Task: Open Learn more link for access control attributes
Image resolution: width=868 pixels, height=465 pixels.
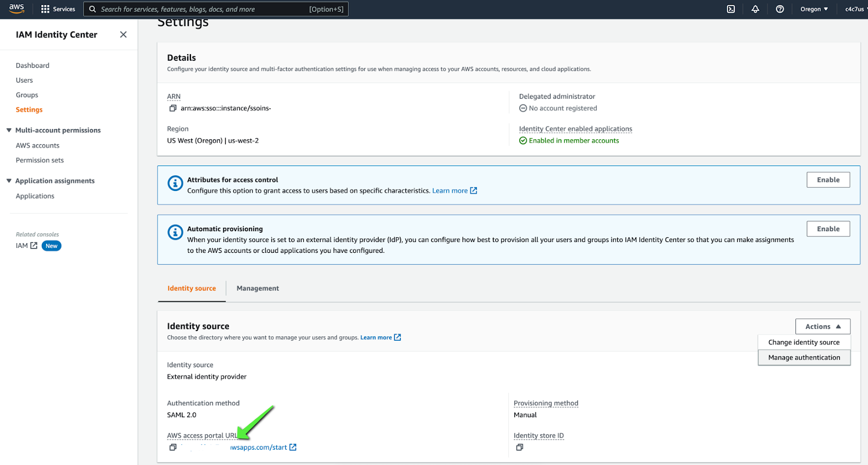Action: pos(455,190)
